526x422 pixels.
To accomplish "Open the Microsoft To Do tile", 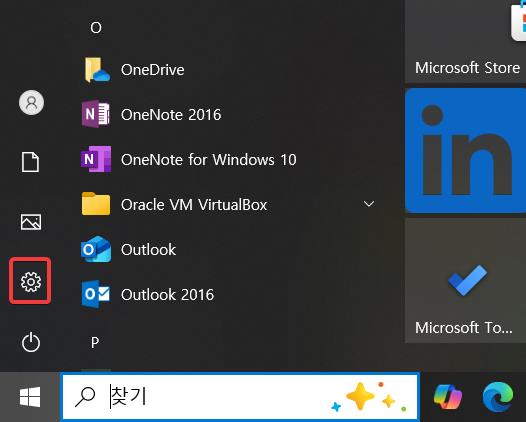I will click(x=466, y=281).
